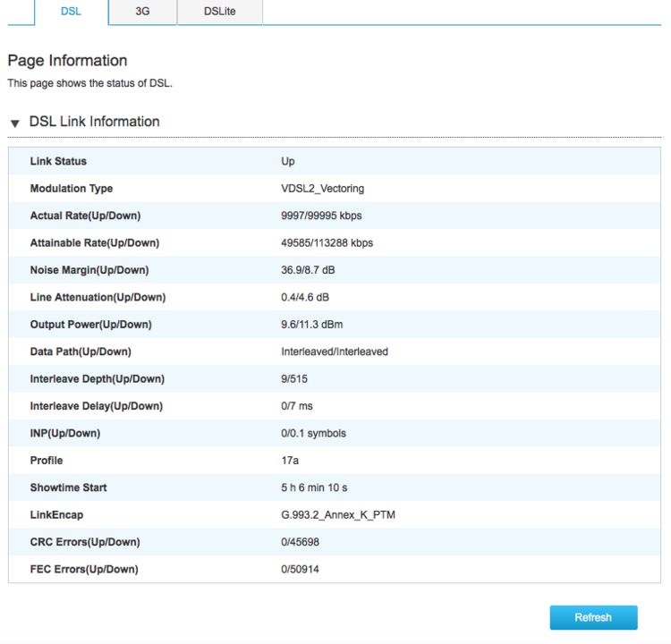Image resolution: width=671 pixels, height=644 pixels.
Task: Open the 3G tab
Action: click(142, 12)
